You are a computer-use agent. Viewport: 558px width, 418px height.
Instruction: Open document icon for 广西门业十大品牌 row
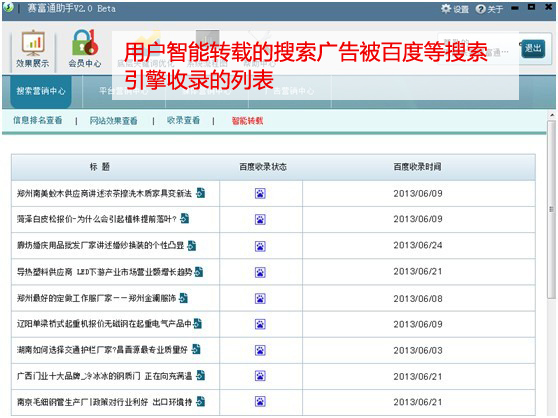coord(200,375)
